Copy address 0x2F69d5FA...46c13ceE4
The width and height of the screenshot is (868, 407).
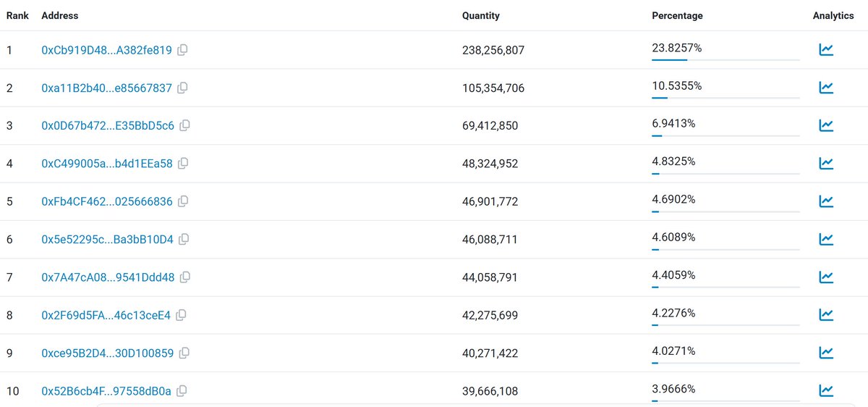click(182, 315)
